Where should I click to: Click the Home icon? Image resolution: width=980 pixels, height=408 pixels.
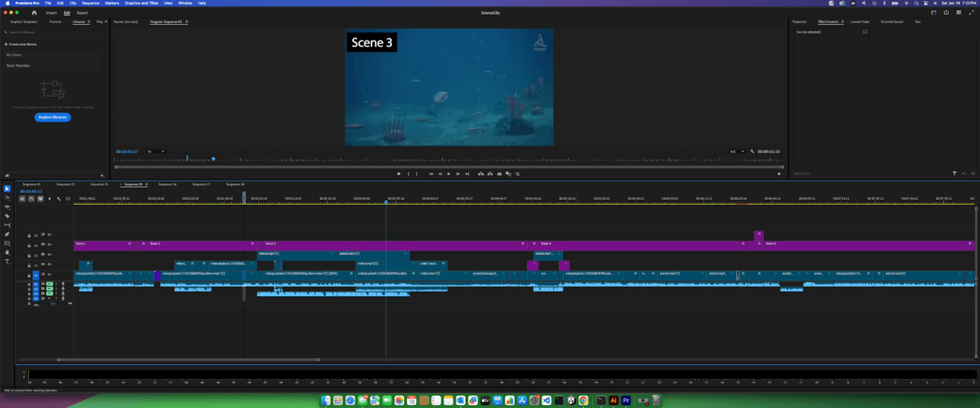(x=34, y=13)
